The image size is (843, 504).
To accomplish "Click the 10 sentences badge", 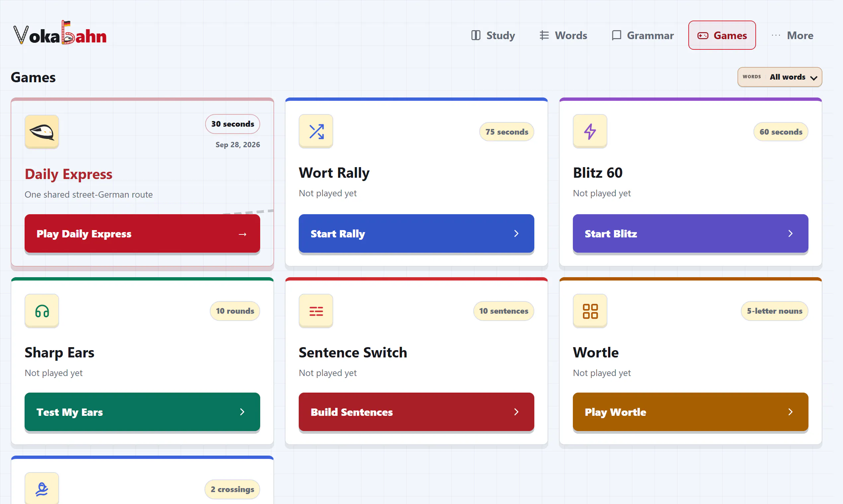I will [x=503, y=311].
